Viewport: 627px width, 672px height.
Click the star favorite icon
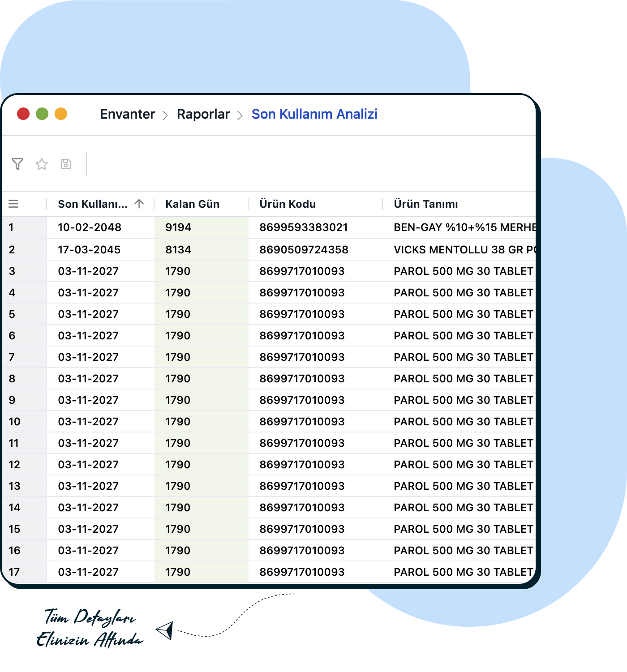pyautogui.click(x=42, y=164)
